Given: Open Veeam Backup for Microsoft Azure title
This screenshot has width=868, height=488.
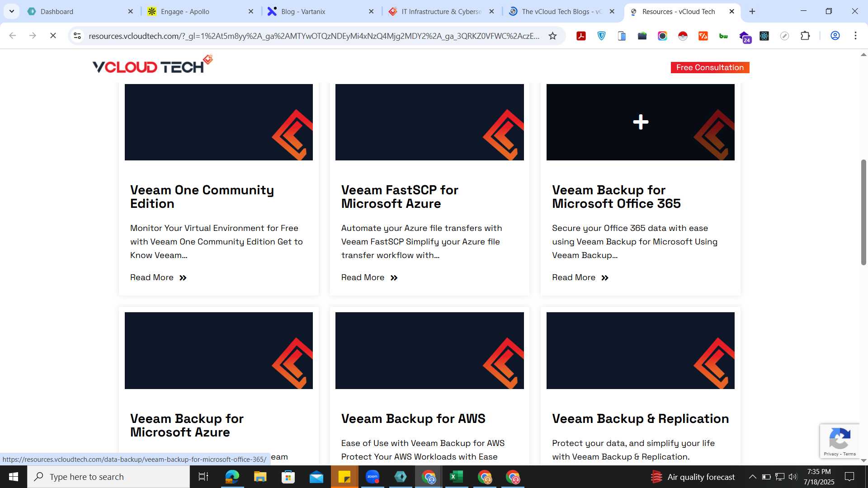Looking at the screenshot, I should click(187, 425).
